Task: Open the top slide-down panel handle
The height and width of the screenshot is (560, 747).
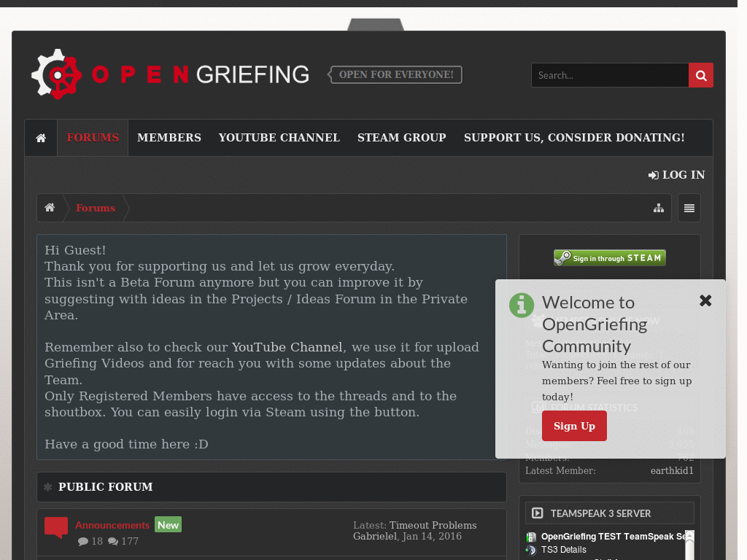Action: click(376, 24)
